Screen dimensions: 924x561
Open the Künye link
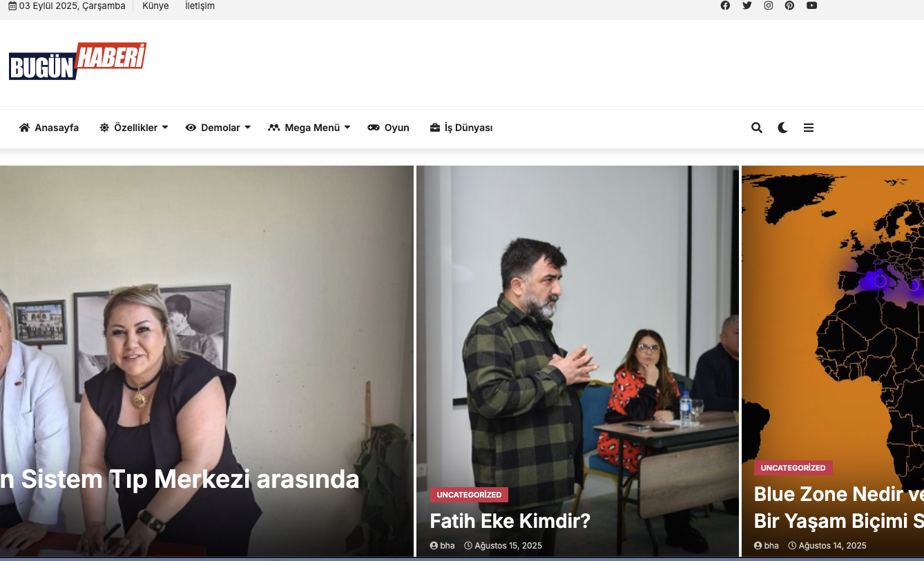click(155, 6)
